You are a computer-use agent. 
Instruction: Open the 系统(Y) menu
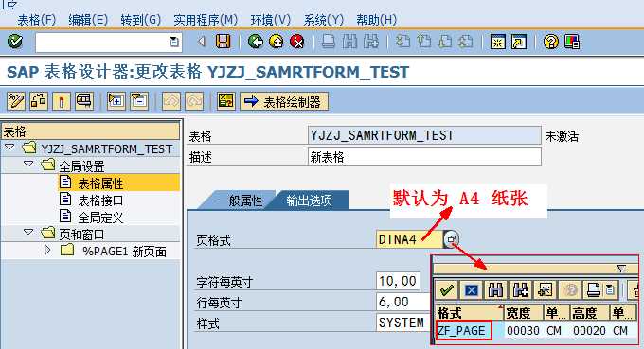323,20
